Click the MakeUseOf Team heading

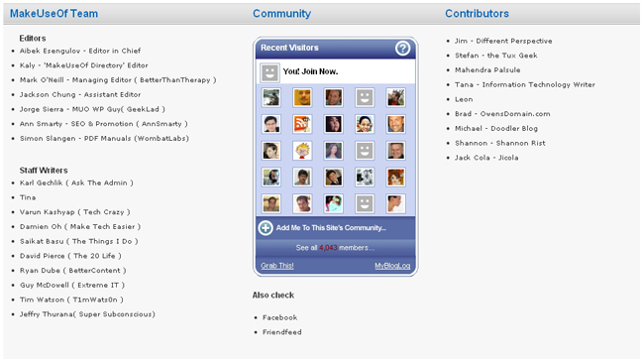(54, 14)
